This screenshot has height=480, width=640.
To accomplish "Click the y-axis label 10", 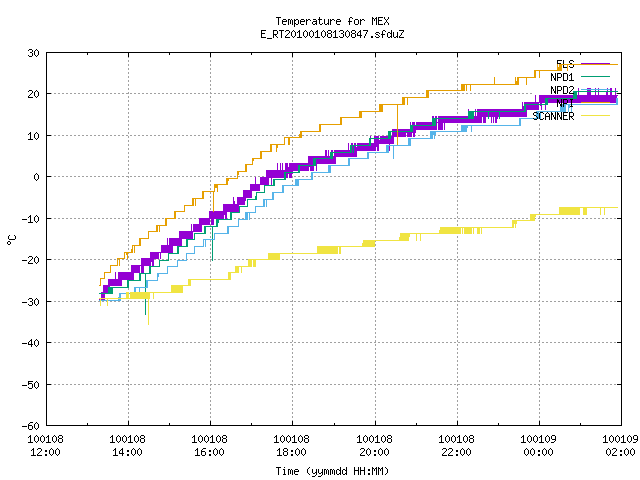I will click(x=33, y=136).
